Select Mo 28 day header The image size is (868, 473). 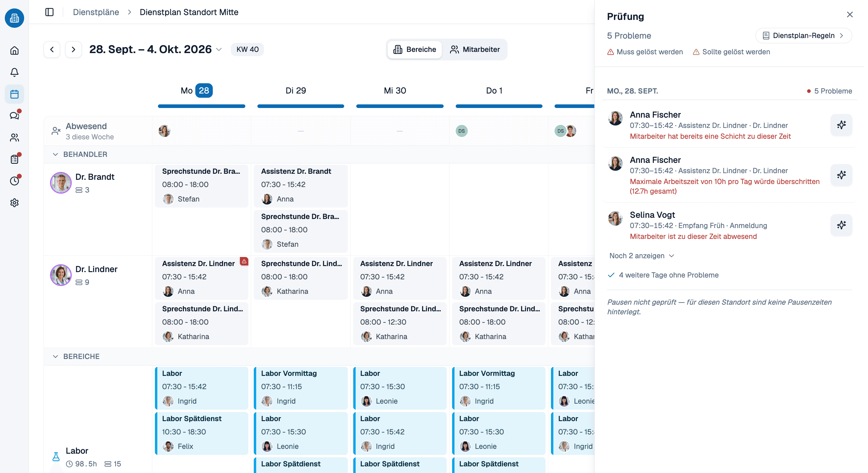click(x=197, y=90)
